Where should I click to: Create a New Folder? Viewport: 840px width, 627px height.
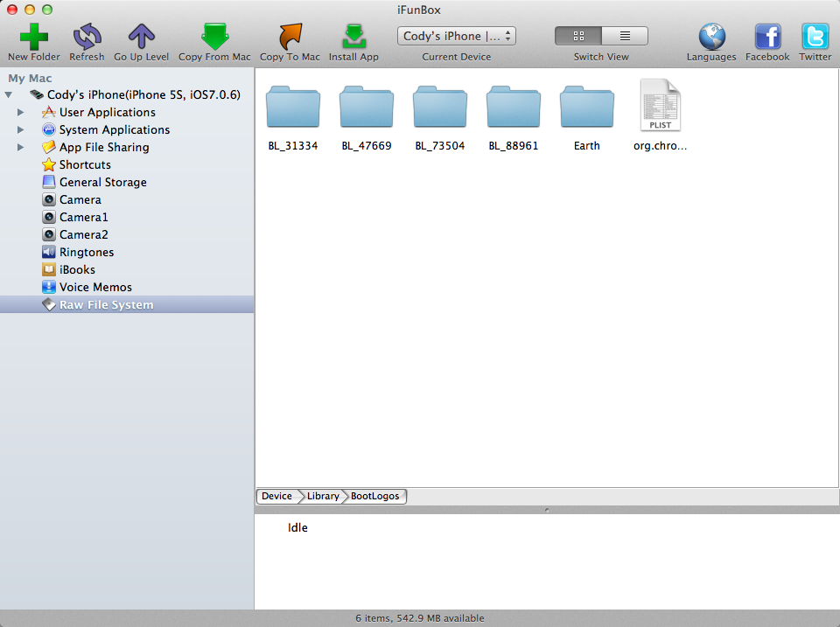32,38
